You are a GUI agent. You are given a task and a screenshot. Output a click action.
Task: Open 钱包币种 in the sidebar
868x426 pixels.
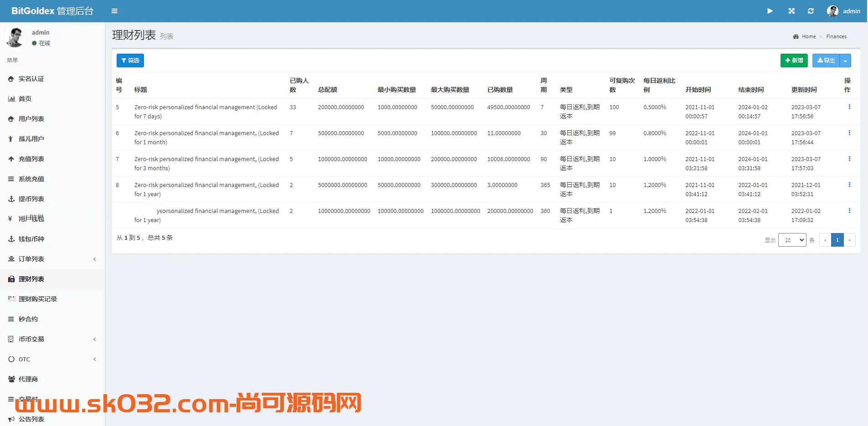pyautogui.click(x=52, y=239)
